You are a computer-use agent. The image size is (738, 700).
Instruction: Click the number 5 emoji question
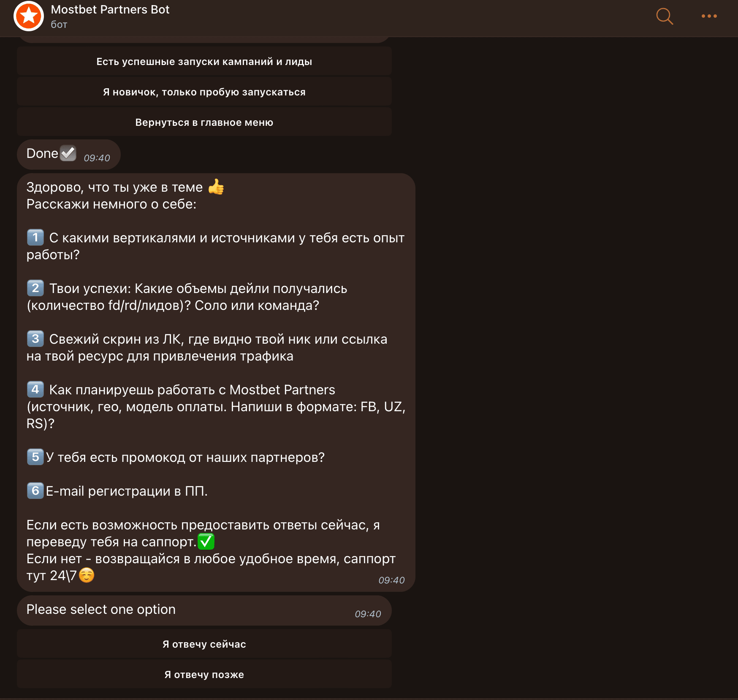point(35,457)
